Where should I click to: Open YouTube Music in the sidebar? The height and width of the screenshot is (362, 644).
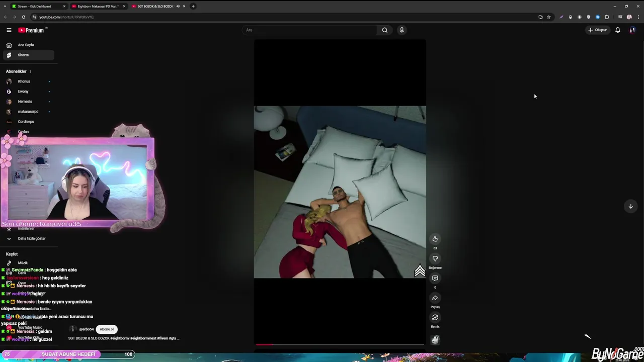pos(28,328)
